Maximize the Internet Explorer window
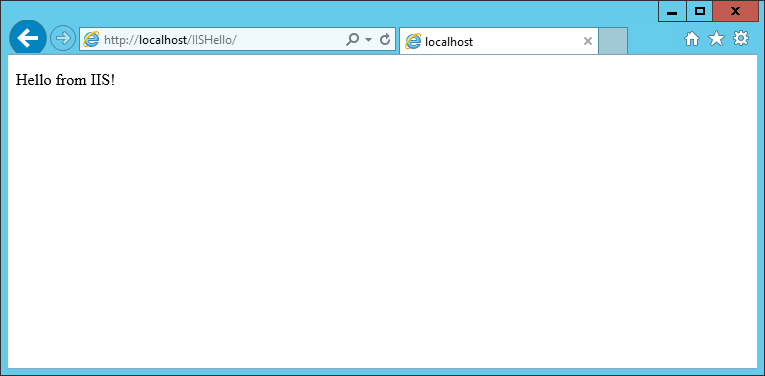The height and width of the screenshot is (376, 765). tap(700, 12)
